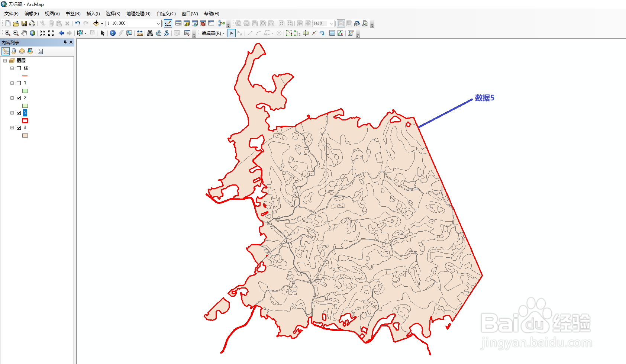List layers by visibility

(x=22, y=51)
